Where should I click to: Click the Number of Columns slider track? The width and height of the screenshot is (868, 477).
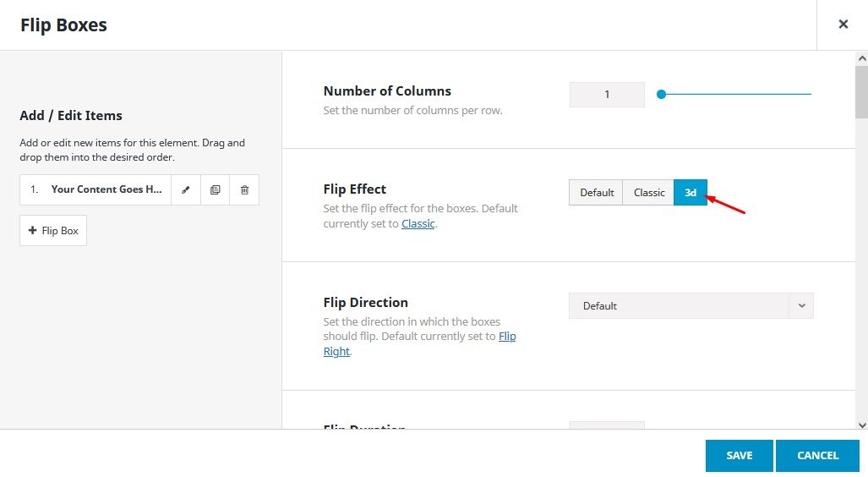[x=744, y=94]
